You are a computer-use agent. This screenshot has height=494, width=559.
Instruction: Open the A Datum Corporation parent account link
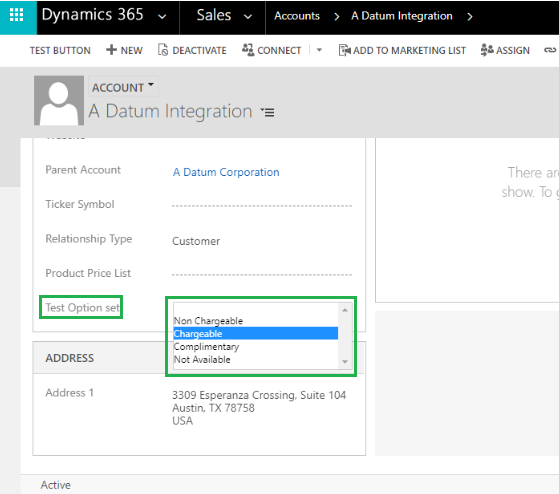click(x=226, y=173)
